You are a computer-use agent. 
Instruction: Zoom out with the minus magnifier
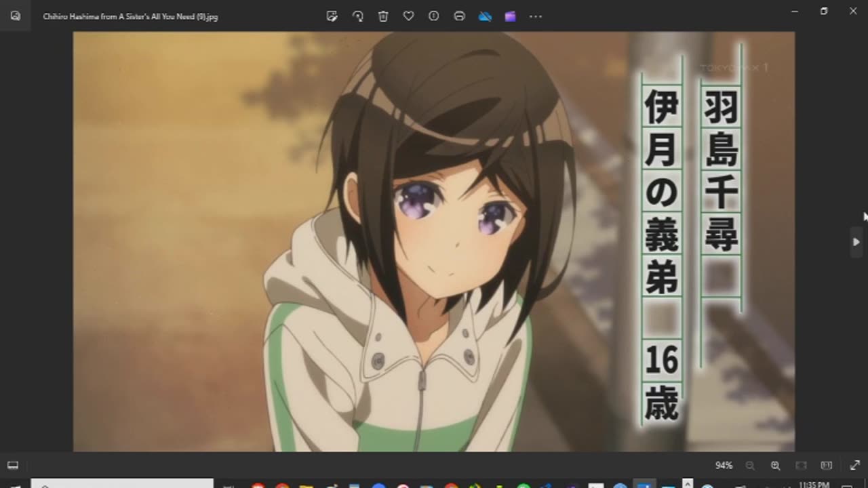750,466
